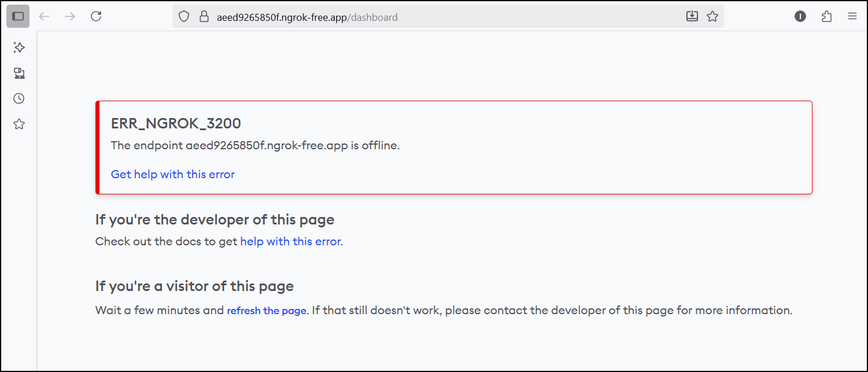Click the "refresh the page" link
868x372 pixels.
(x=266, y=311)
